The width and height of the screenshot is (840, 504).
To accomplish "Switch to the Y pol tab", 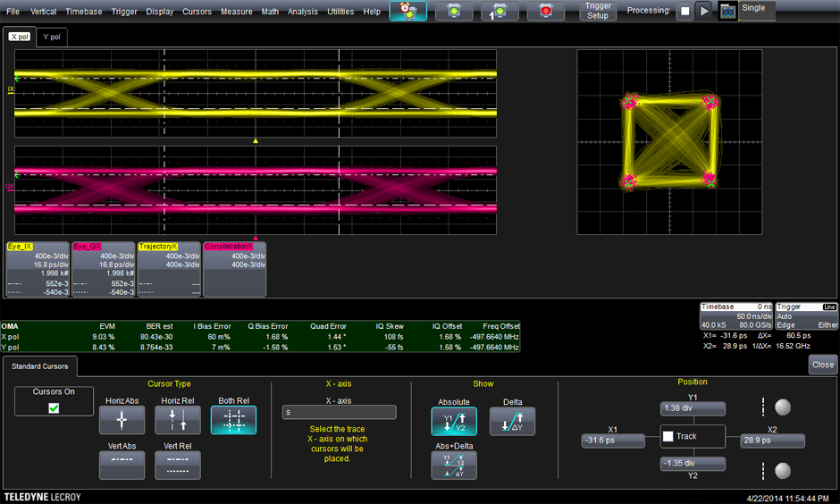I will [x=53, y=37].
